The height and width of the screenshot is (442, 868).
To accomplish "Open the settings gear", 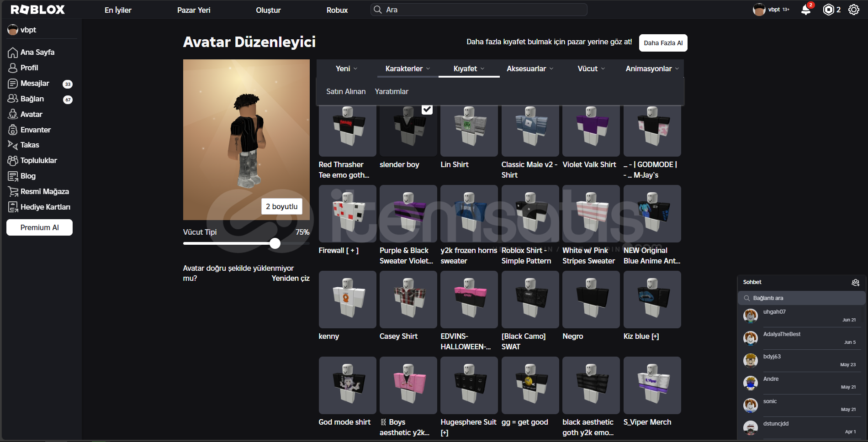I will 853,10.
